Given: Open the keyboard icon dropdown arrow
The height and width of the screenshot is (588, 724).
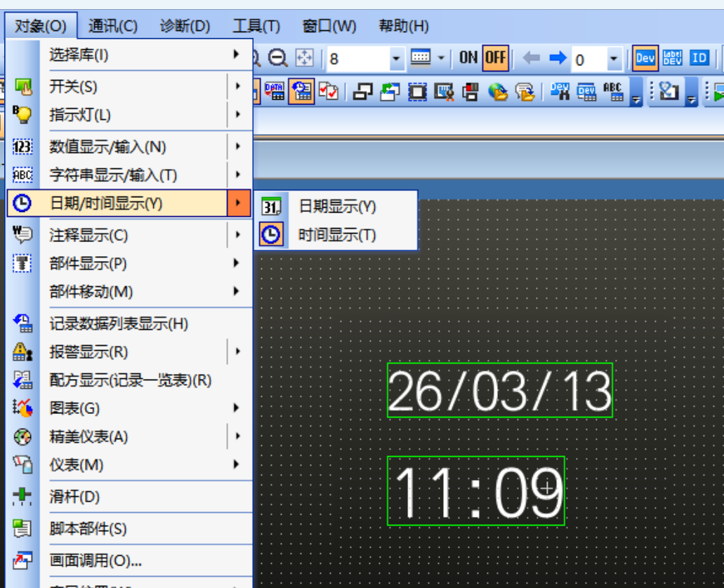Looking at the screenshot, I should coord(441,59).
